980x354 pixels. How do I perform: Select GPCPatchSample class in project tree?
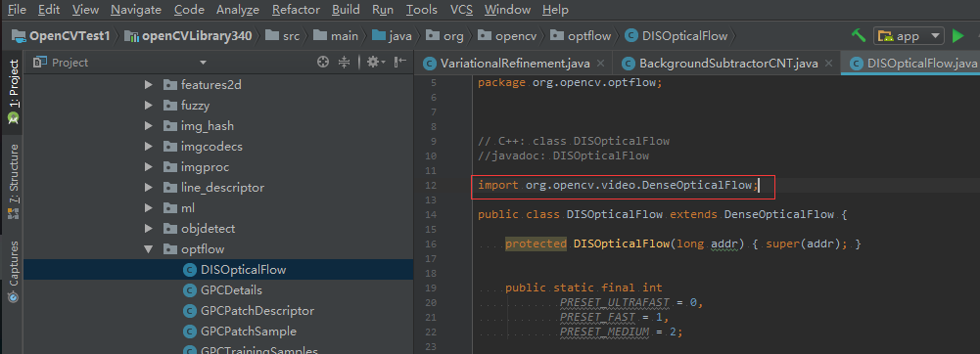(x=240, y=332)
